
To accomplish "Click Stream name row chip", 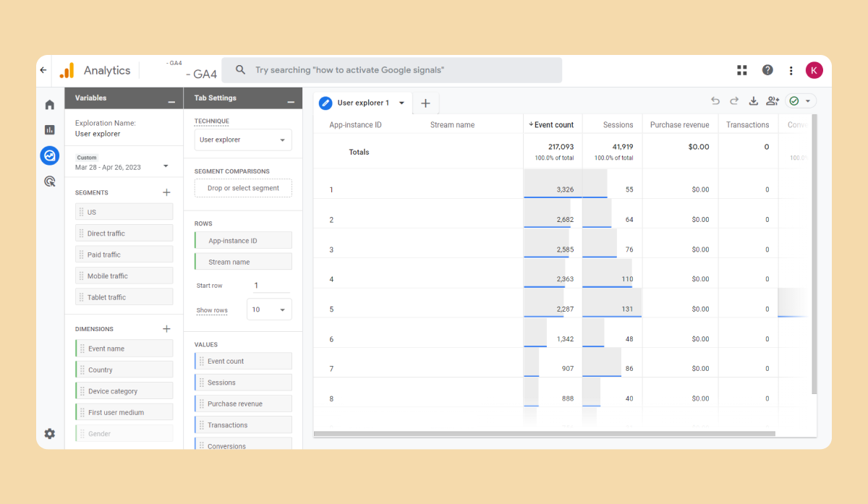I will 243,262.
